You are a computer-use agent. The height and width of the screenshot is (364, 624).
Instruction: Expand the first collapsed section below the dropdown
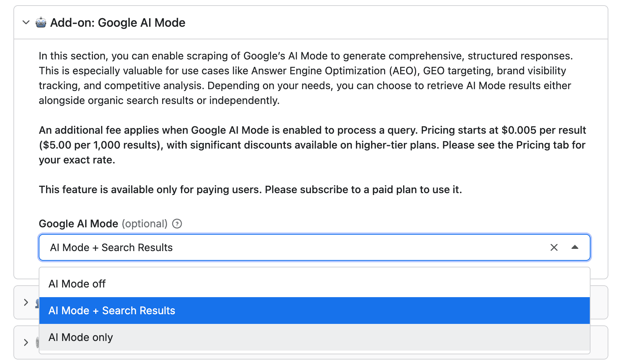26,302
